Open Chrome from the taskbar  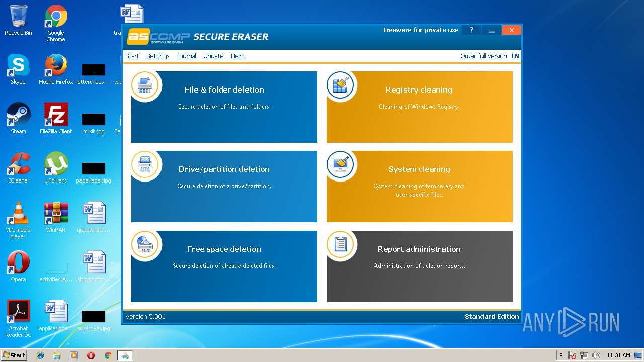click(x=108, y=355)
